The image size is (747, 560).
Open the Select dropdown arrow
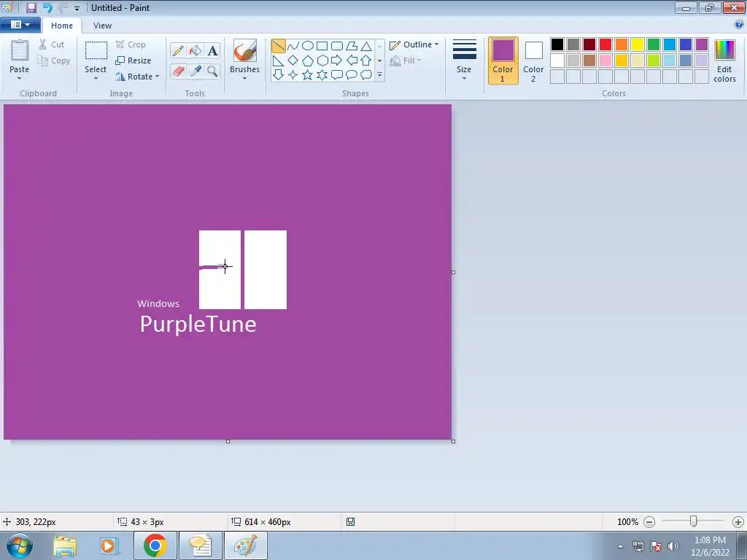pos(96,79)
